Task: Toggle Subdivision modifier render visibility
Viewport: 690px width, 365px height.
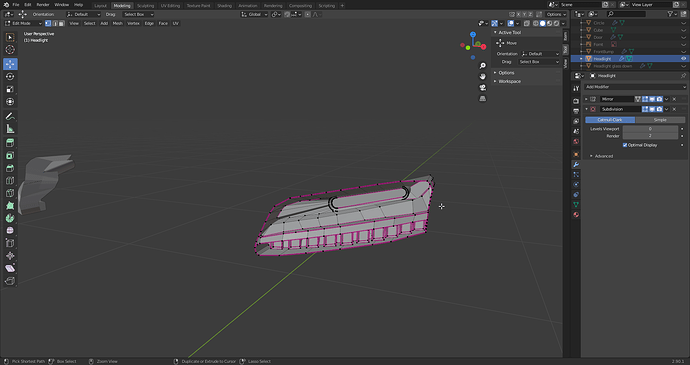Action: pyautogui.click(x=659, y=109)
